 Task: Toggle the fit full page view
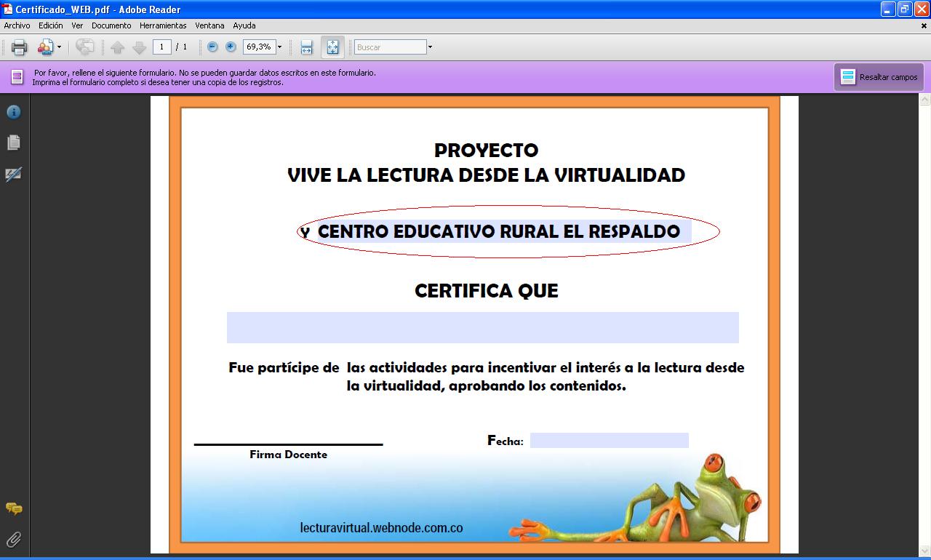pos(332,47)
